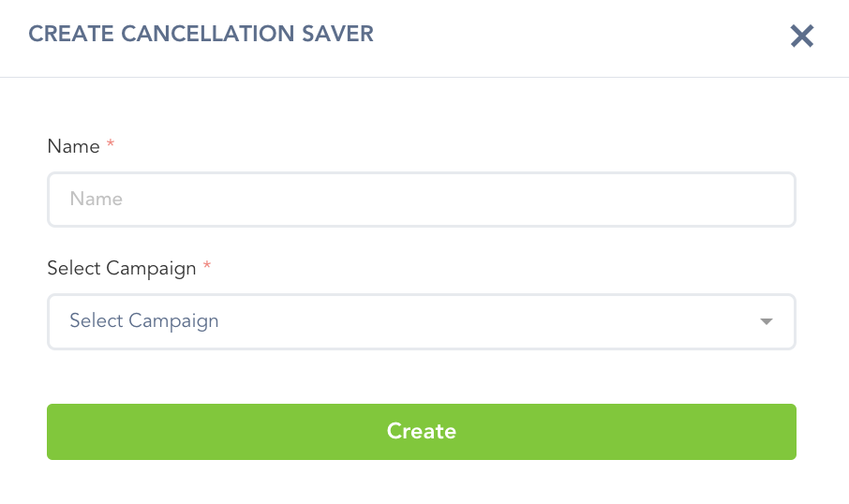849x504 pixels.
Task: Click the red asterisk beside Name
Action: [111, 145]
